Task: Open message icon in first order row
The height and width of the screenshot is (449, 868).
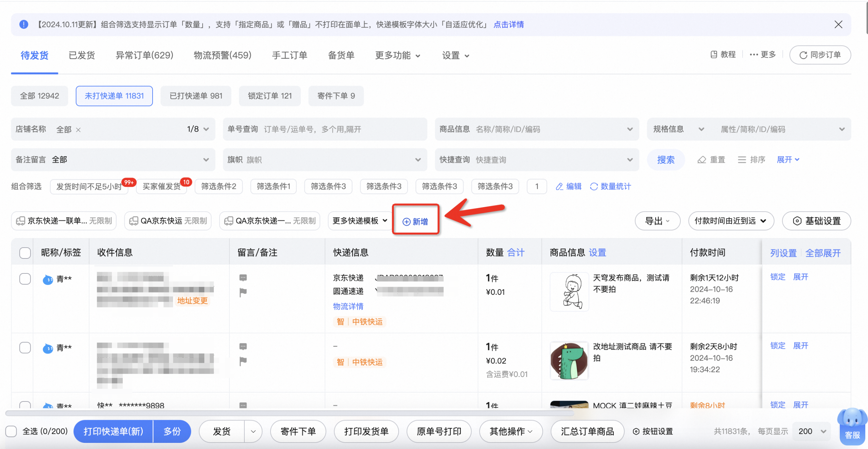Action: coord(243,278)
